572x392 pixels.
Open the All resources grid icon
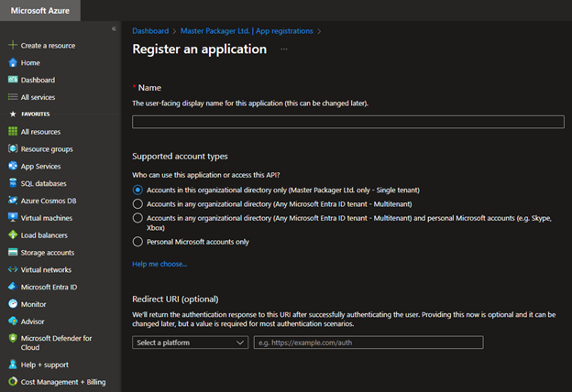pyautogui.click(x=13, y=131)
